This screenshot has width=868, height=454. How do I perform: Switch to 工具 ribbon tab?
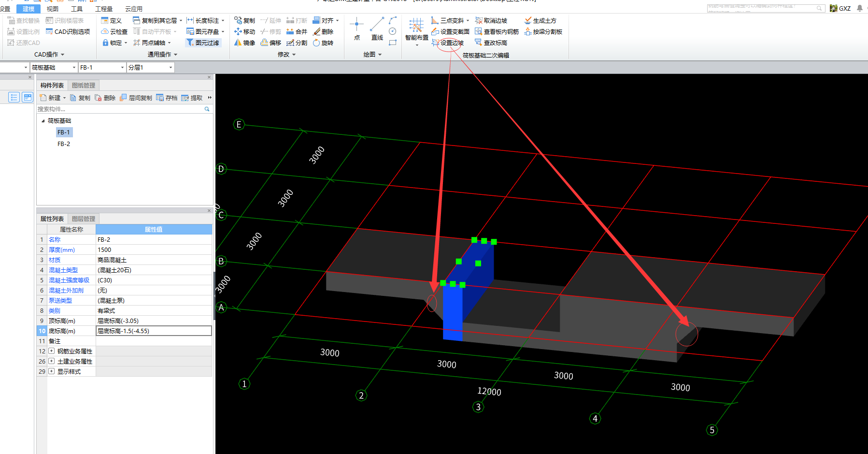[76, 9]
